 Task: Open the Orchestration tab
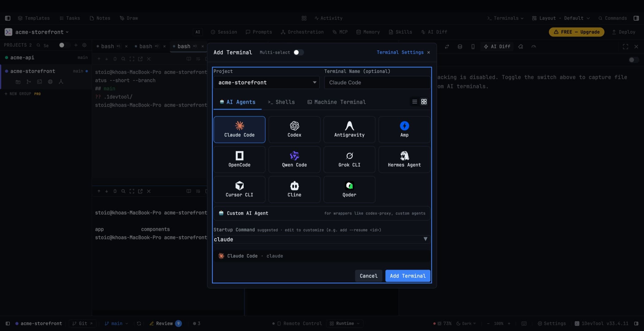[302, 32]
